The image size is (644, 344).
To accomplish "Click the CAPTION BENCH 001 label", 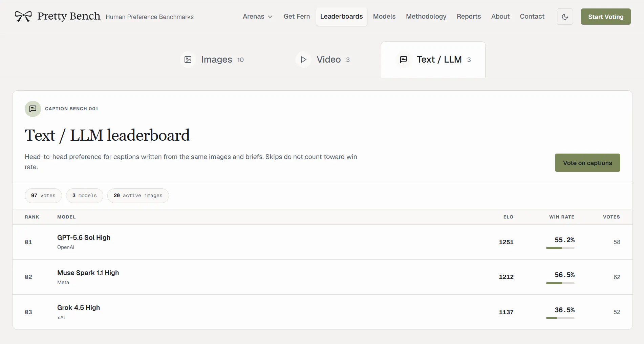I will (71, 109).
